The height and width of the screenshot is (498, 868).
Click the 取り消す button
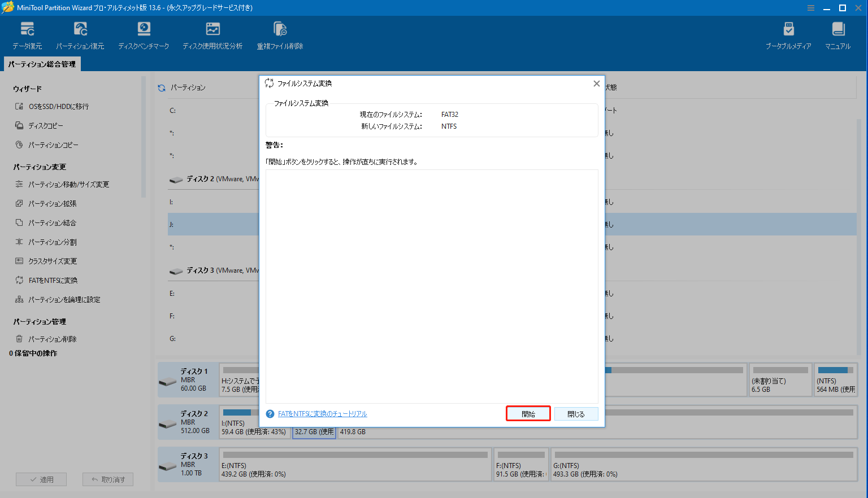[108, 479]
